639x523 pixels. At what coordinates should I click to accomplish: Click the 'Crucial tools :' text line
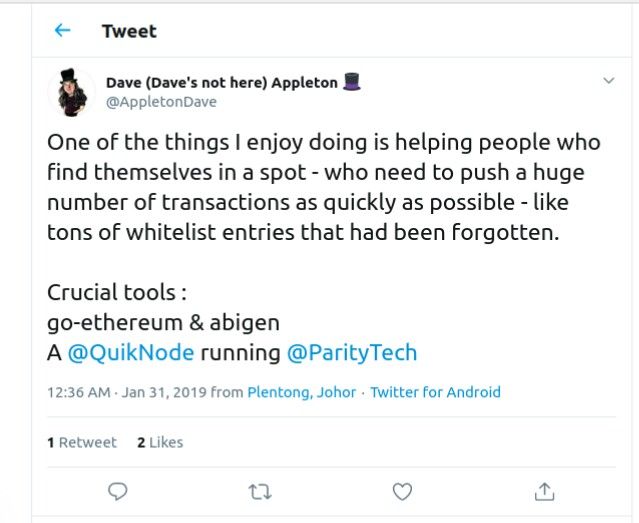pyautogui.click(x=117, y=292)
